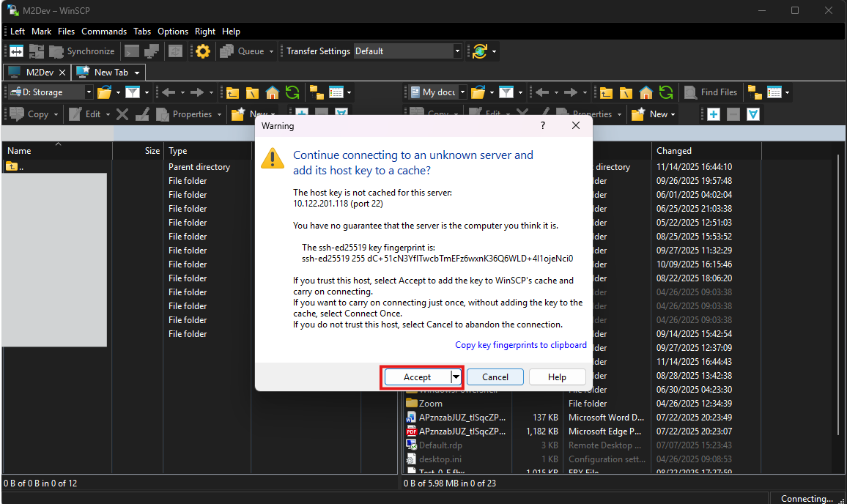Viewport: 847px width, 504px height.
Task: Sort by the Changed column header
Action: click(673, 151)
